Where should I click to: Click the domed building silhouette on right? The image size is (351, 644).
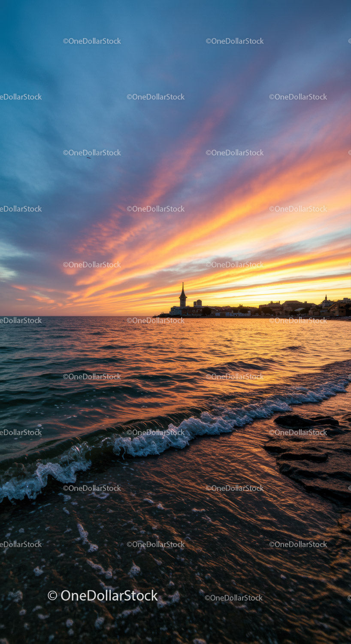point(327,301)
